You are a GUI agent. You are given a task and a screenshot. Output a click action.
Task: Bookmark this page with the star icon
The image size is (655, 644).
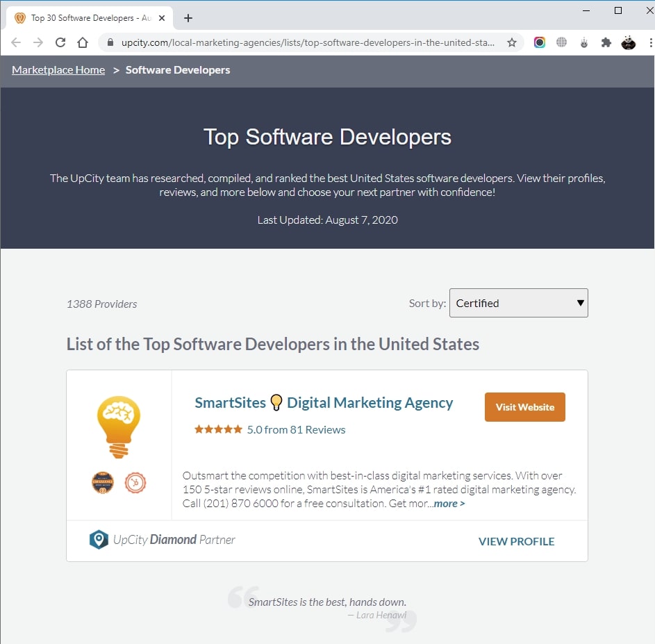tap(512, 42)
